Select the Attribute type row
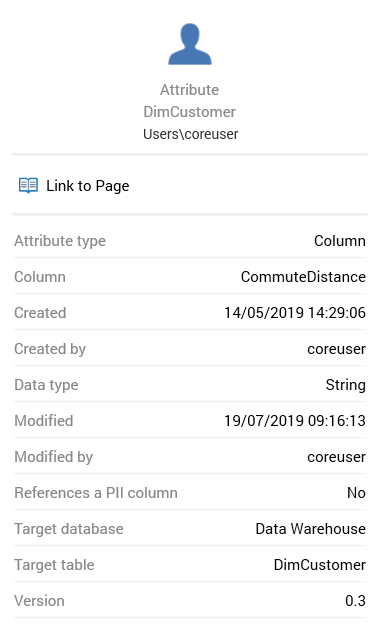This screenshot has width=382, height=626. tap(190, 241)
